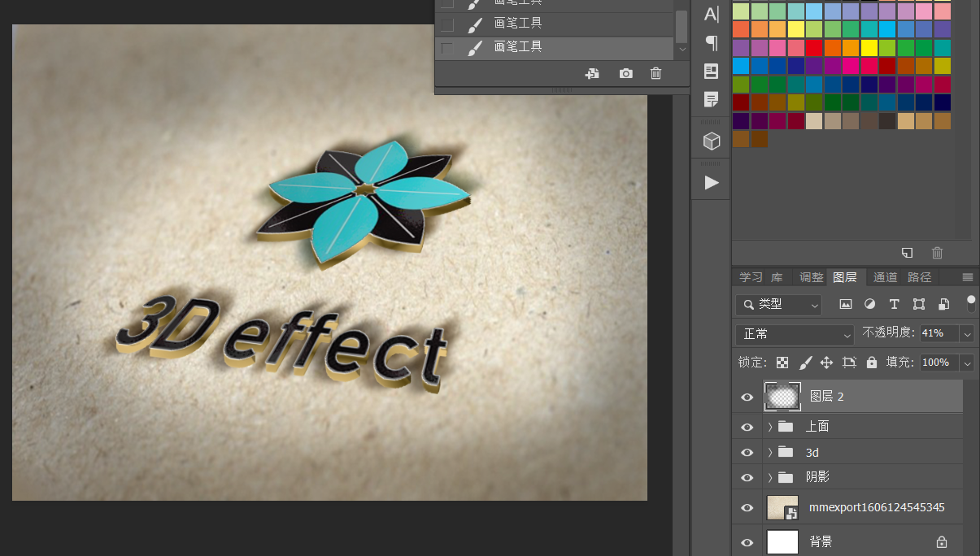Image resolution: width=980 pixels, height=556 pixels.
Task: Open the Layers panel menu icon
Action: coord(968,277)
